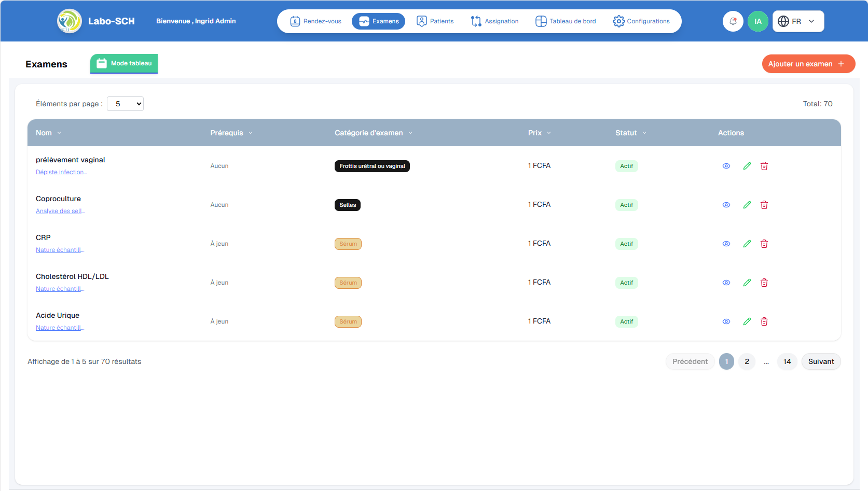Screen dimensions: 868x491
Task: Click edit pencil for Acide Urique
Action: pyautogui.click(x=747, y=321)
